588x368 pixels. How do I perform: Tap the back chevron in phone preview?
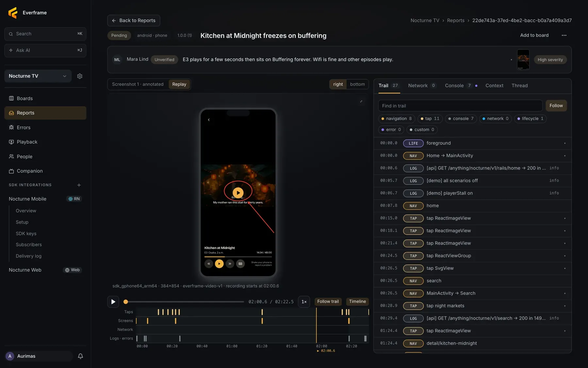point(209,120)
